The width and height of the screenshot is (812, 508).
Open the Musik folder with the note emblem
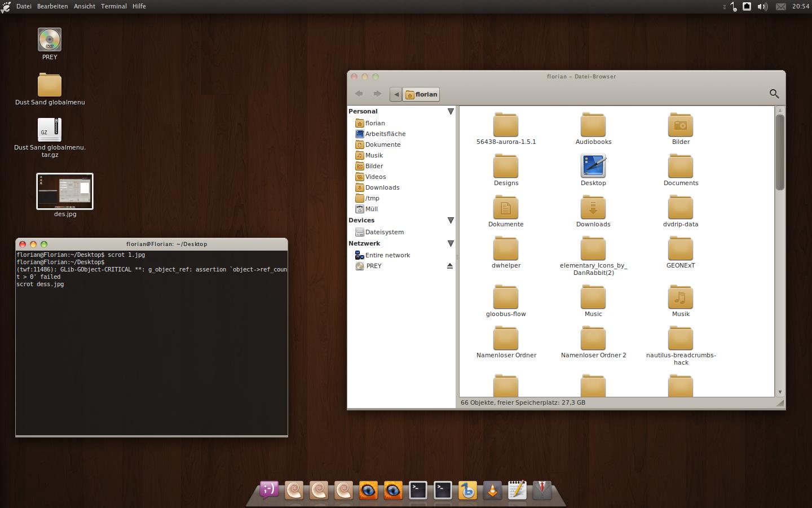[681, 301]
